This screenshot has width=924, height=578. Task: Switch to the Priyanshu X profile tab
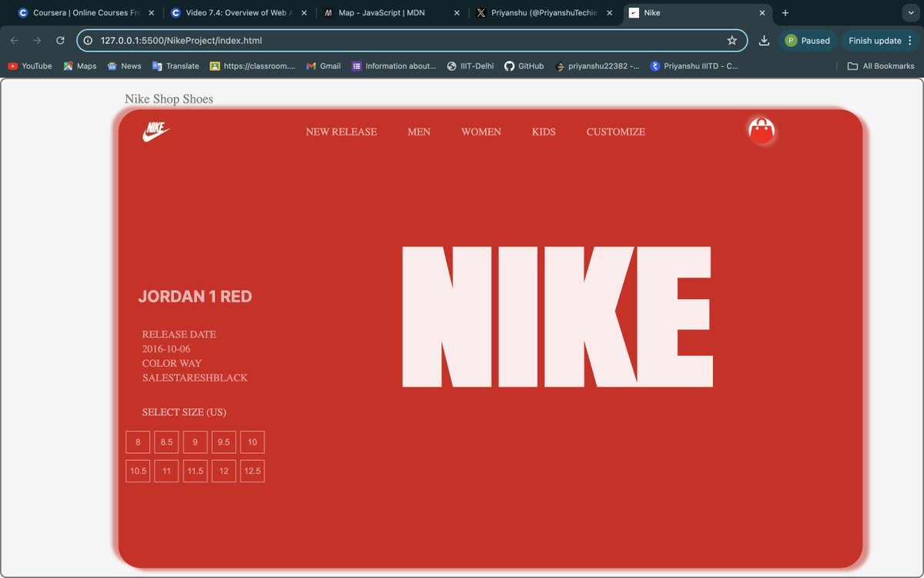pyautogui.click(x=544, y=13)
